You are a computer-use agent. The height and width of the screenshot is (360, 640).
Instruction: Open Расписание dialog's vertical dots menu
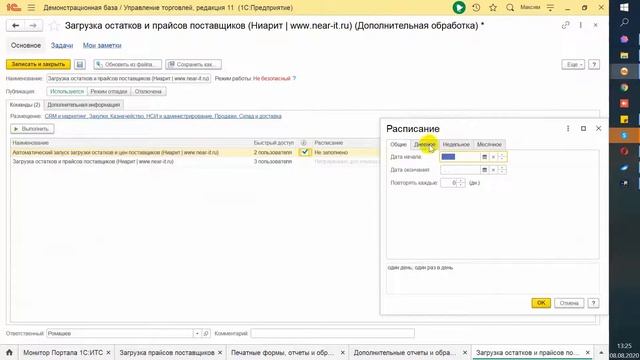[568, 129]
